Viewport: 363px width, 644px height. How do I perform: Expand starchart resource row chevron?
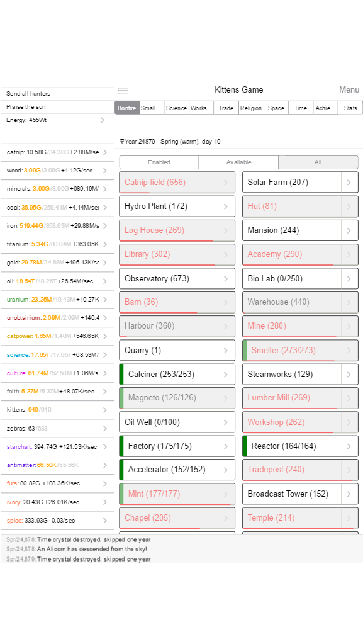[105, 446]
